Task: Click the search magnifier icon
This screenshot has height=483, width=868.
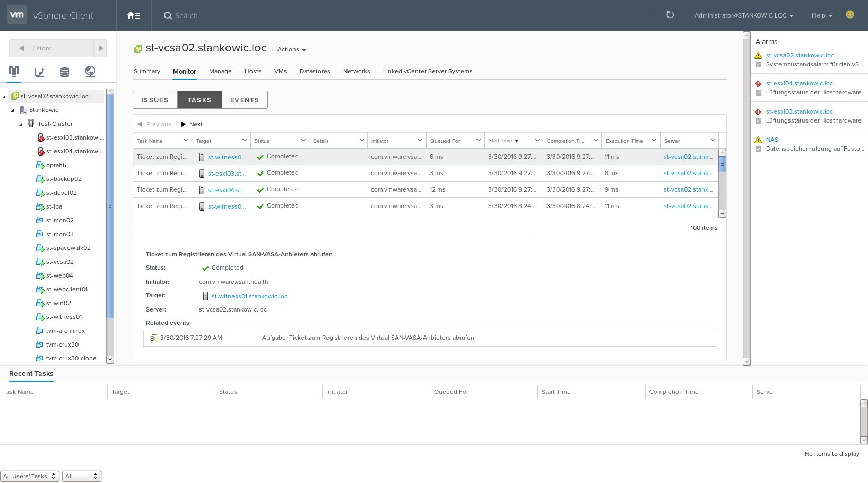Action: [168, 15]
